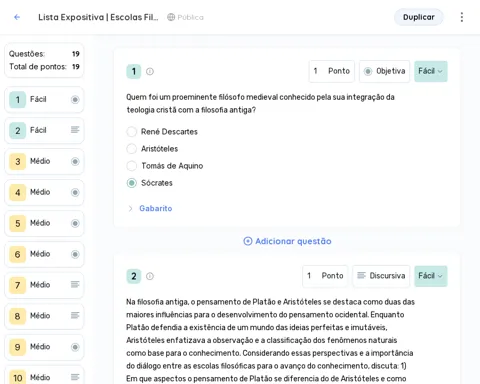Image resolution: width=480 pixels, height=384 pixels.
Task: Jump to question 7 Médio in the sidebar
Action: click(x=44, y=285)
